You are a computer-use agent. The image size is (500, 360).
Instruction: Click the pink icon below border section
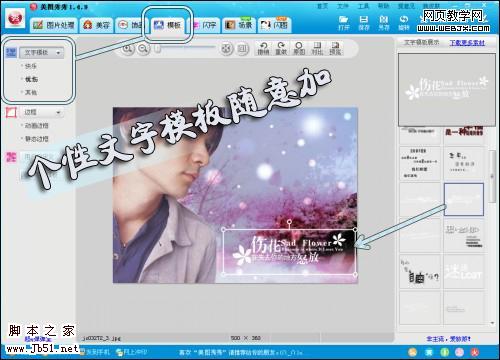pyautogui.click(x=11, y=157)
